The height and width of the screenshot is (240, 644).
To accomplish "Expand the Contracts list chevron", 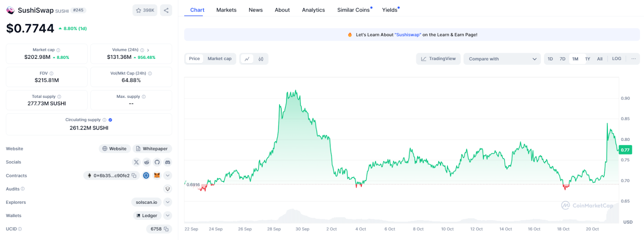I will pyautogui.click(x=168, y=176).
